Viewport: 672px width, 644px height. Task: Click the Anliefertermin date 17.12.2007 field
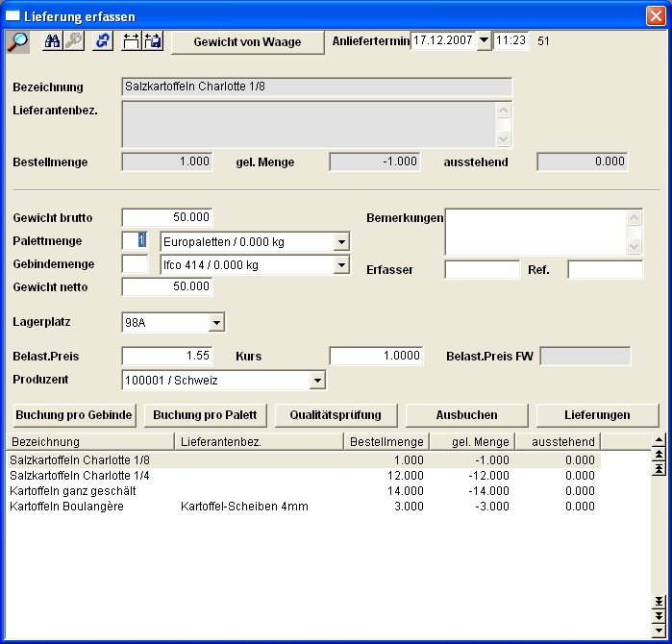(443, 40)
